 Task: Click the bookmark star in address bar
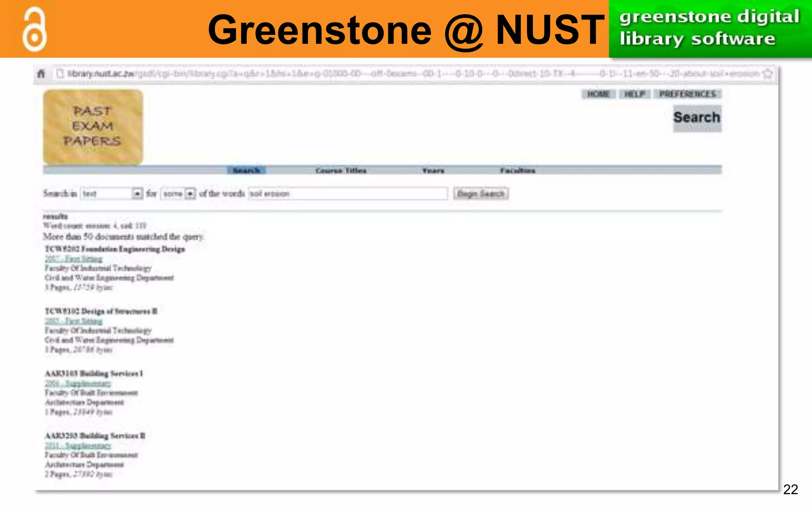tap(768, 73)
